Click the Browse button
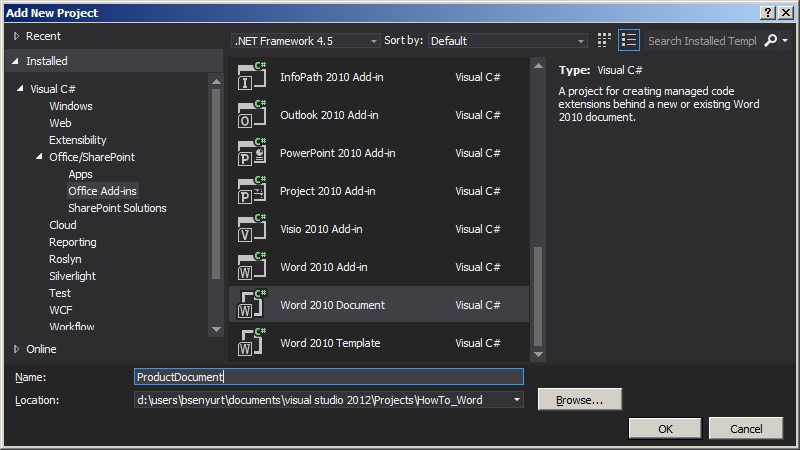The height and width of the screenshot is (450, 800). (579, 400)
